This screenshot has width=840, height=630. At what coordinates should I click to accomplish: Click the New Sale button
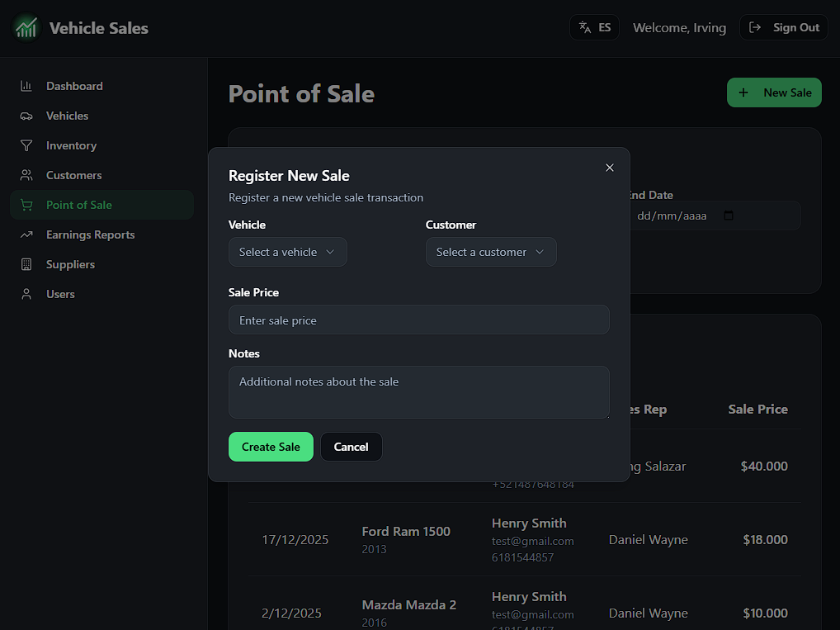[774, 92]
